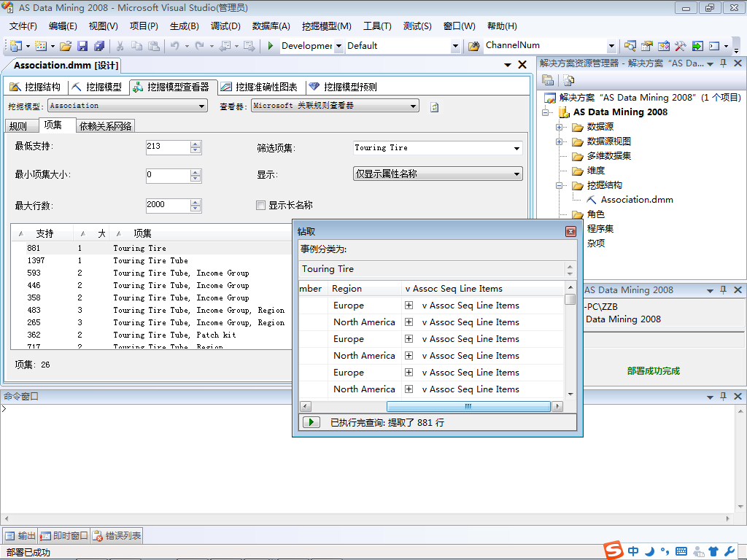Viewport: 747px width, 560px height.
Task: Click the run query play button in the drill-through dialog
Action: tap(311, 422)
